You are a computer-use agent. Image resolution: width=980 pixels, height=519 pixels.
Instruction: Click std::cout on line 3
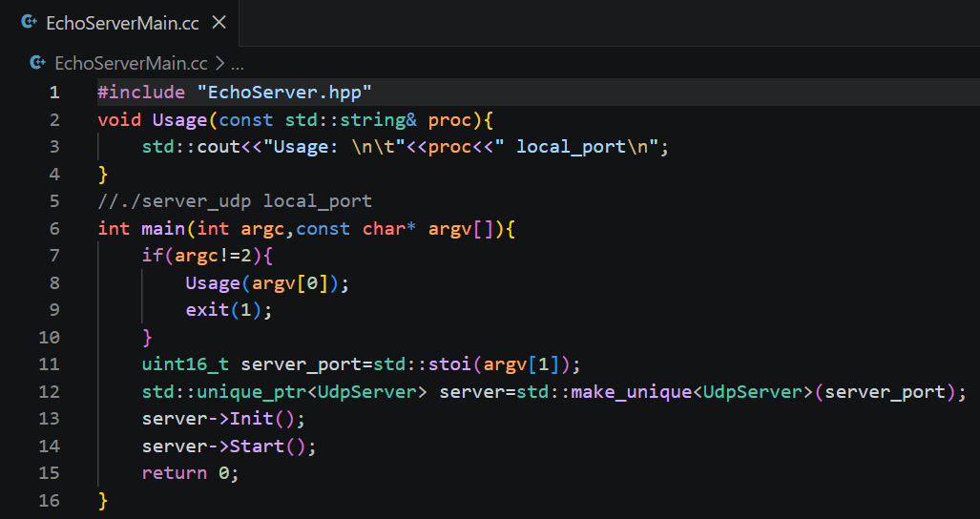pos(191,147)
